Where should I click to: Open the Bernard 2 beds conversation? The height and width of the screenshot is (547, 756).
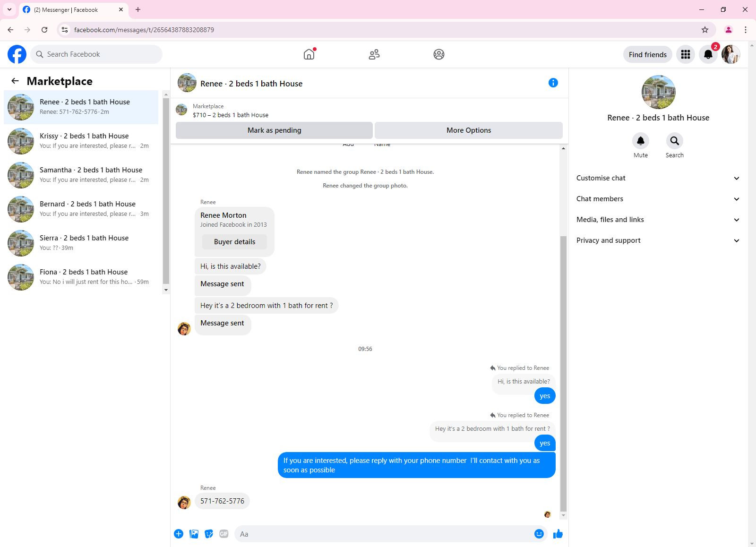coord(81,209)
